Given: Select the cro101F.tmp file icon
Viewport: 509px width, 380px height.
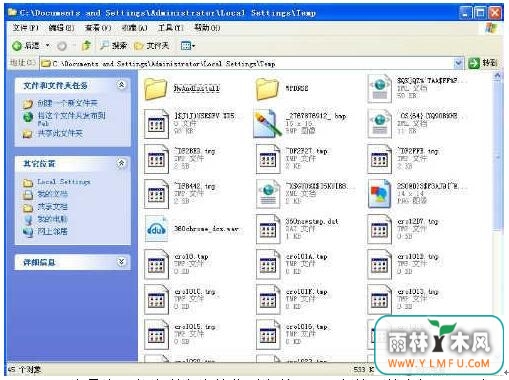Looking at the screenshot, I should (x=268, y=300).
